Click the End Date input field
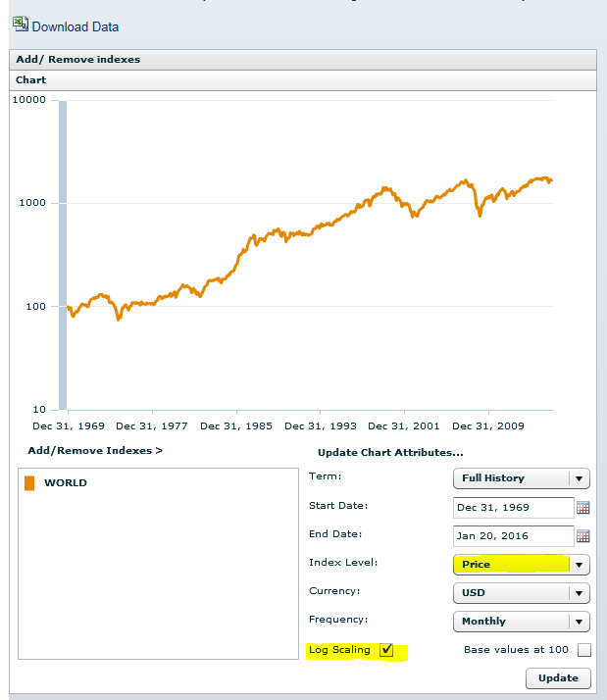607x700 pixels. [x=513, y=536]
